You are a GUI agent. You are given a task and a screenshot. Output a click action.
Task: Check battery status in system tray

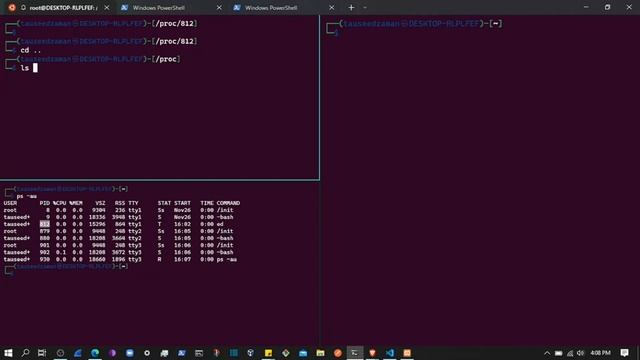[558, 353]
